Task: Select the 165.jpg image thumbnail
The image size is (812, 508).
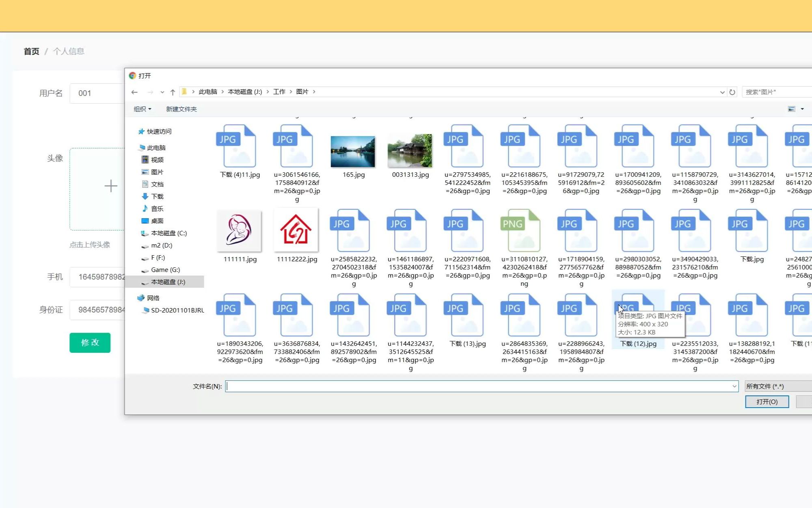Action: [x=353, y=151]
